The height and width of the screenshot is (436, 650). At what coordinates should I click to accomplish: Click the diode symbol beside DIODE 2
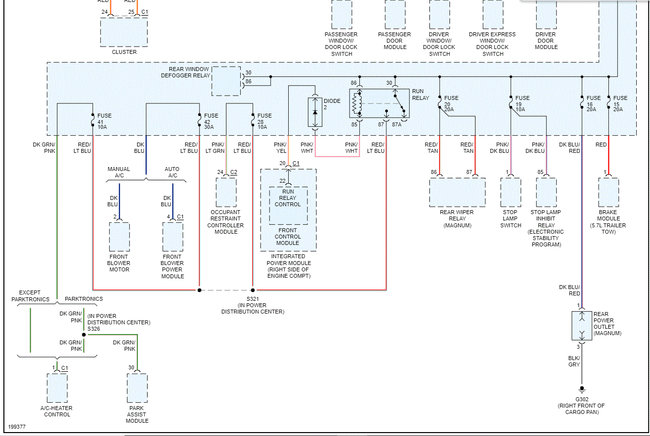(315, 112)
